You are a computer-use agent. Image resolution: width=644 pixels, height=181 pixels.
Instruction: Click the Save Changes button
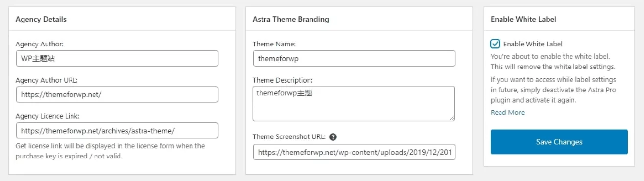click(x=559, y=142)
